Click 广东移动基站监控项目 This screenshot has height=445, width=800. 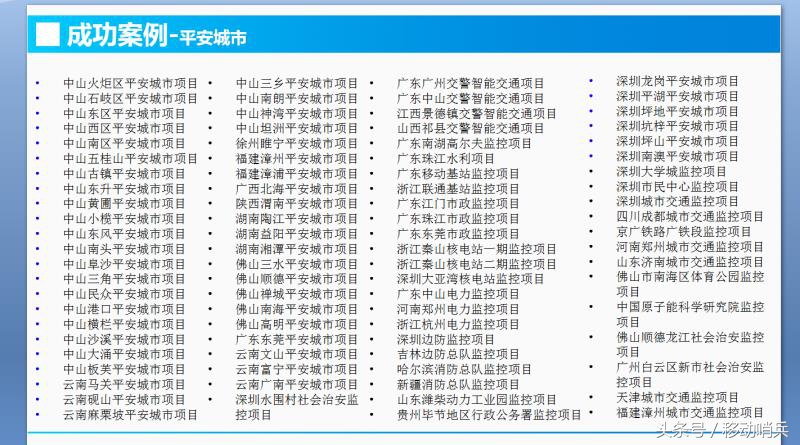(458, 174)
